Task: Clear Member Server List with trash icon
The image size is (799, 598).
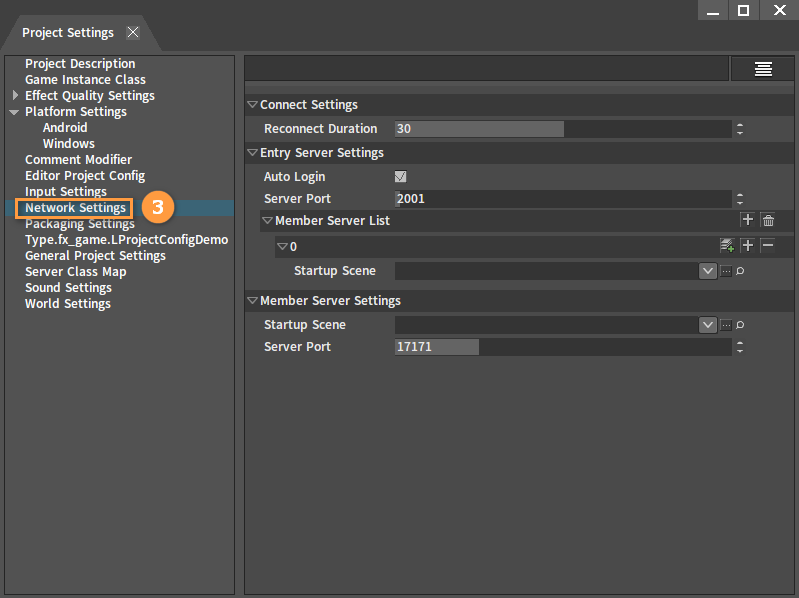Action: [768, 220]
